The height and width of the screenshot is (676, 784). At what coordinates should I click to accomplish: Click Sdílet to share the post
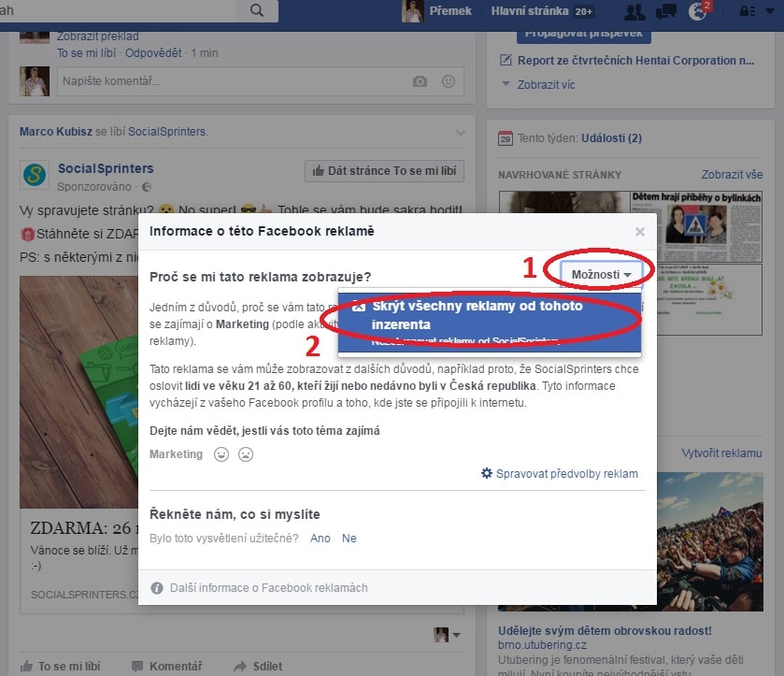click(258, 667)
